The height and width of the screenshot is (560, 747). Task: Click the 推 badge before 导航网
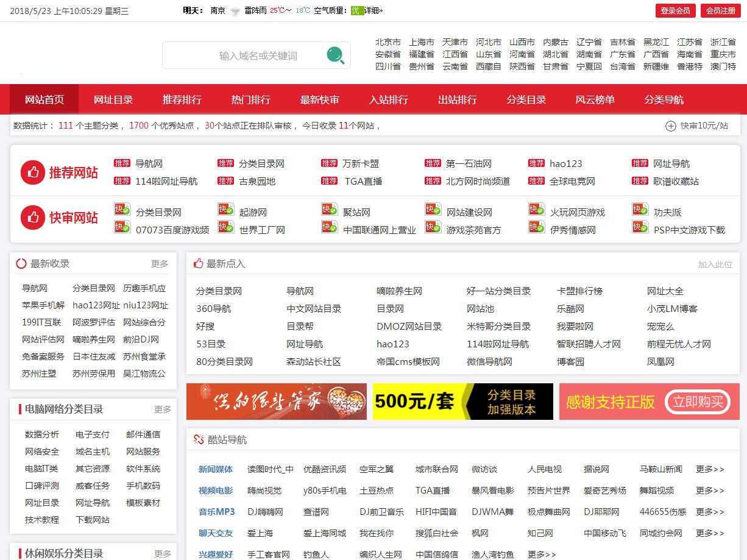point(122,163)
